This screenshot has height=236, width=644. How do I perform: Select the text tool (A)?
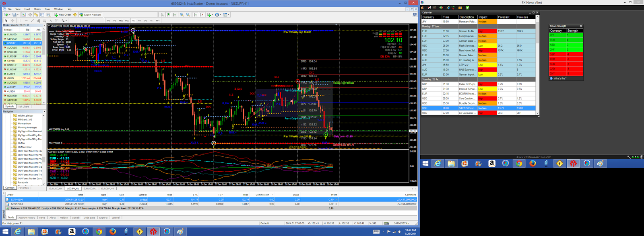click(x=51, y=21)
